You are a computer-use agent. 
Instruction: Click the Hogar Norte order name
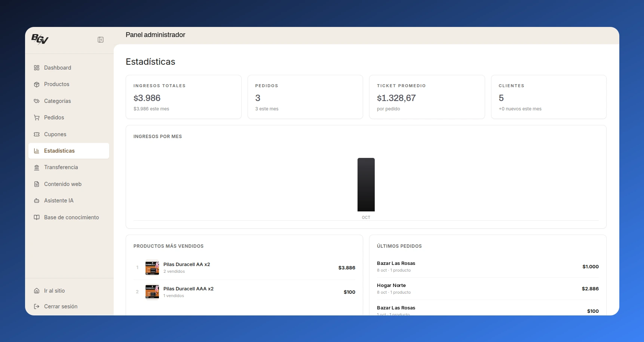391,285
